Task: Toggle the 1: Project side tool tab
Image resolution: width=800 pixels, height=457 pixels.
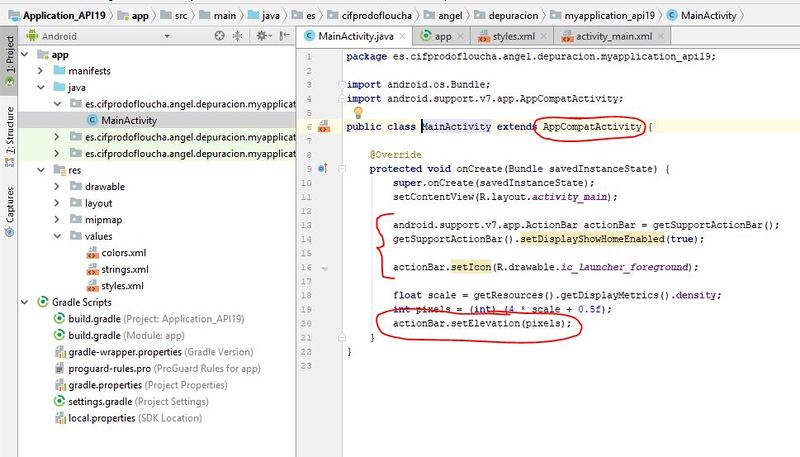Action: (9, 61)
